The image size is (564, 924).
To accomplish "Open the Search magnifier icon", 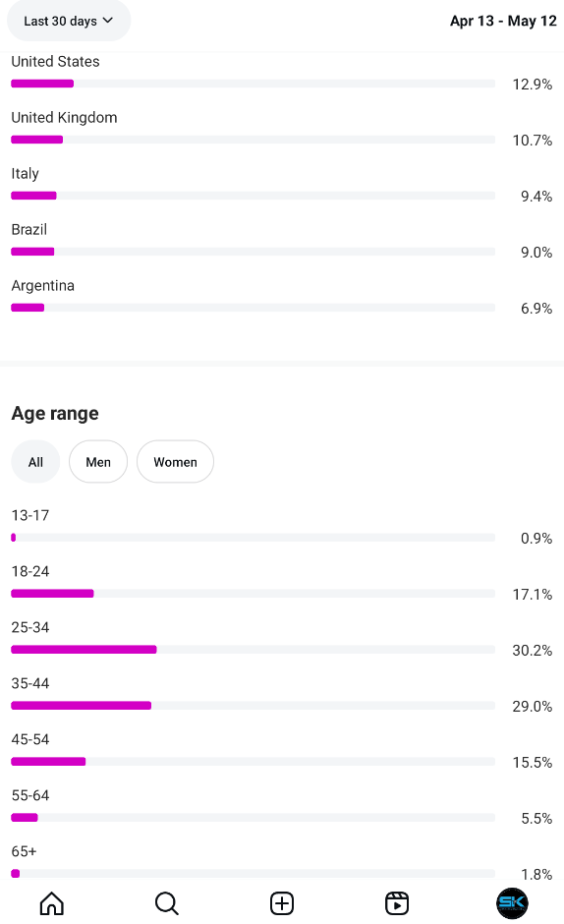I will tap(167, 903).
